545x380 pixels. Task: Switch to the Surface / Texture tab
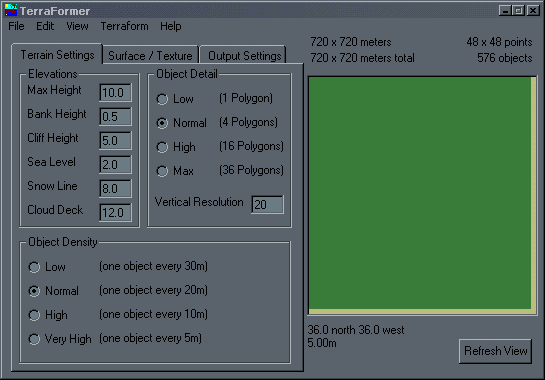coord(150,56)
